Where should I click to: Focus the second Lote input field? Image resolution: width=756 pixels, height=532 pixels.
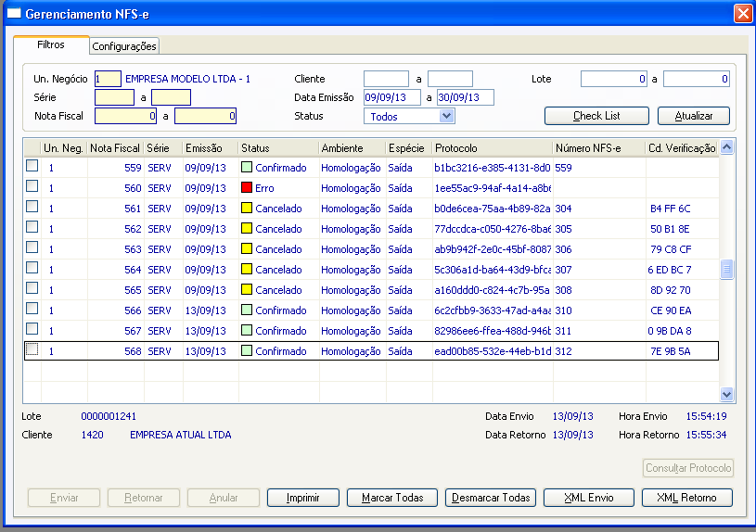pyautogui.click(x=697, y=79)
